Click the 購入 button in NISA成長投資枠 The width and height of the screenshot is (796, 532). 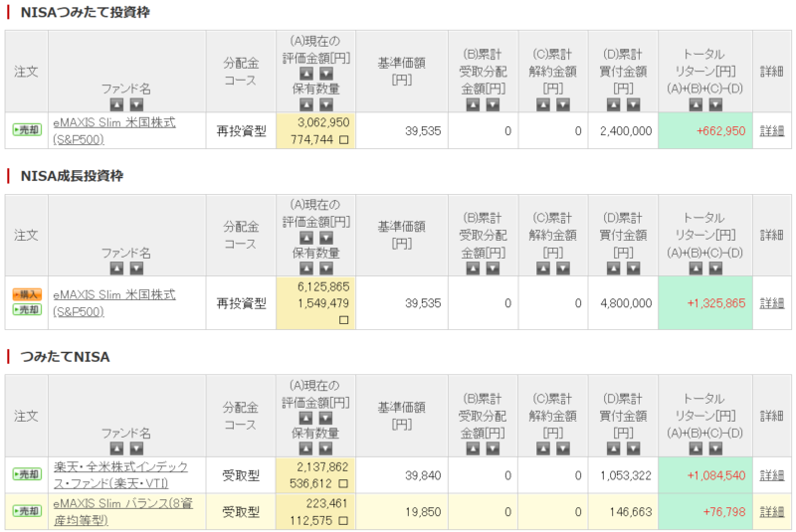click(27, 294)
